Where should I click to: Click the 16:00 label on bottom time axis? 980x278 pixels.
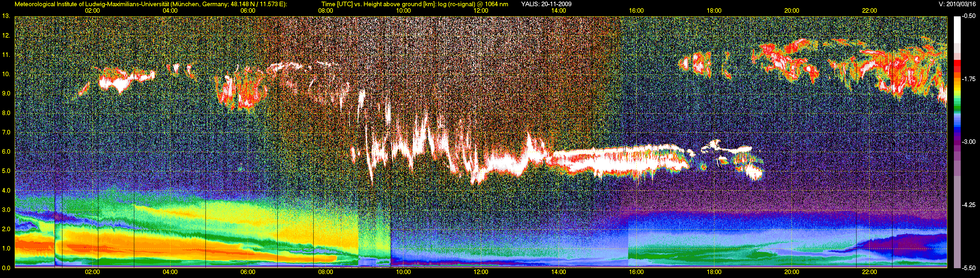coord(636,272)
